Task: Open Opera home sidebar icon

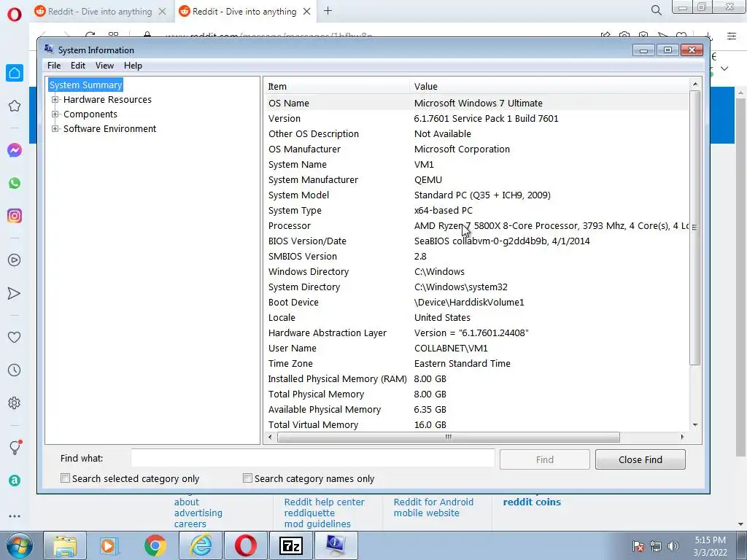Action: coord(15,73)
